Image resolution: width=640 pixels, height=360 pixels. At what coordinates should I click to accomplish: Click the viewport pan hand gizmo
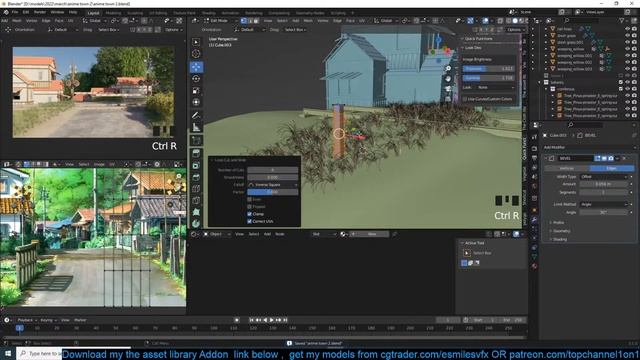(448, 78)
